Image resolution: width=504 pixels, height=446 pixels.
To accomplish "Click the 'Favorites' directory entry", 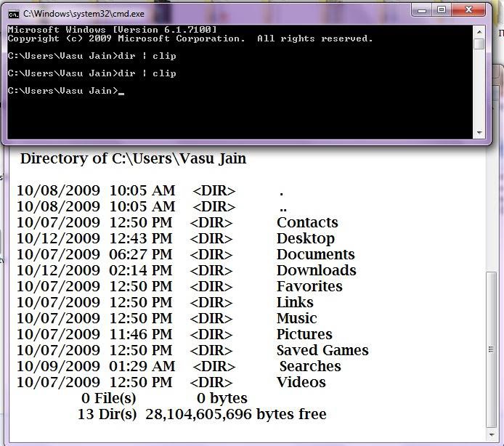I will [309, 286].
